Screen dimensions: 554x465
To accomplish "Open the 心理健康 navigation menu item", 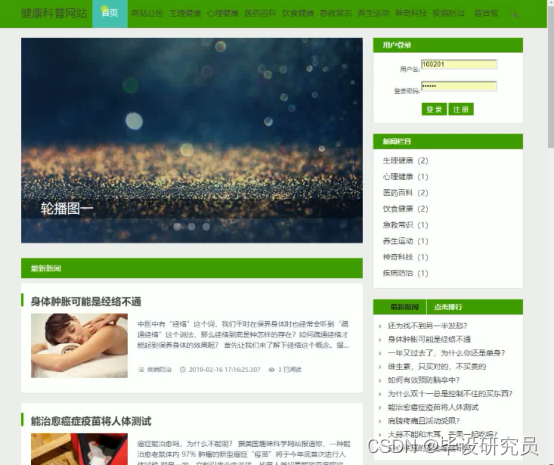I will coord(223,13).
